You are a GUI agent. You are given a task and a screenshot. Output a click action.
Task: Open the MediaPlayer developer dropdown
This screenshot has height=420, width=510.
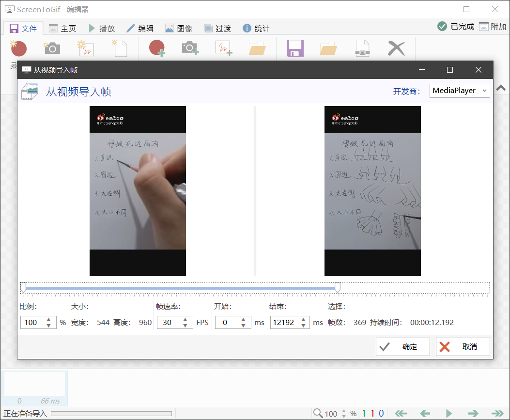click(460, 91)
